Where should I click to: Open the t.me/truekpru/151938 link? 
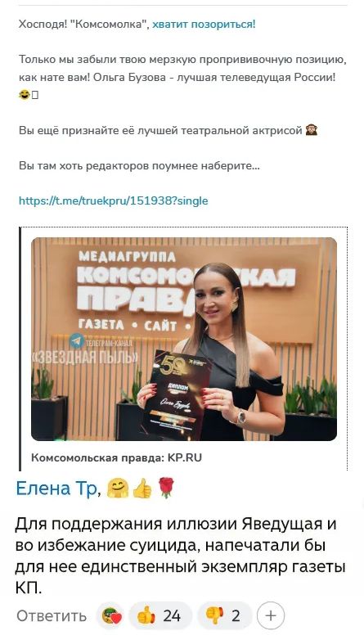pyautogui.click(x=114, y=200)
